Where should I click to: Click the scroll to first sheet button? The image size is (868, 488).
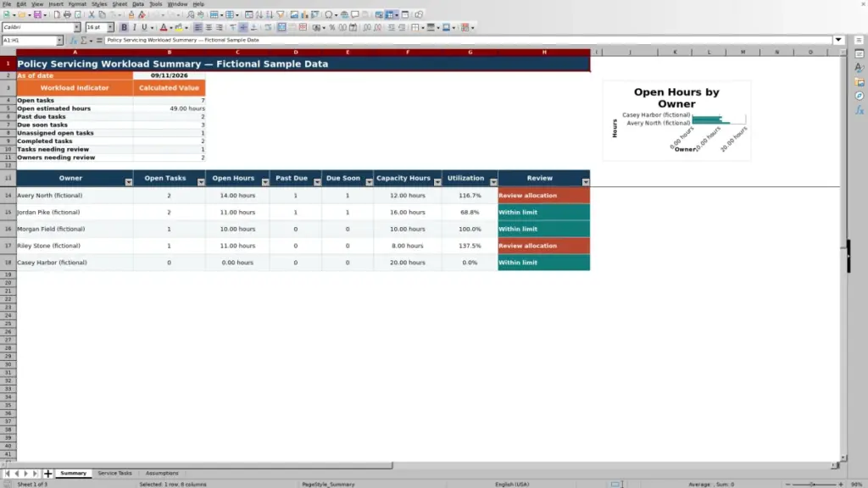[x=7, y=474]
